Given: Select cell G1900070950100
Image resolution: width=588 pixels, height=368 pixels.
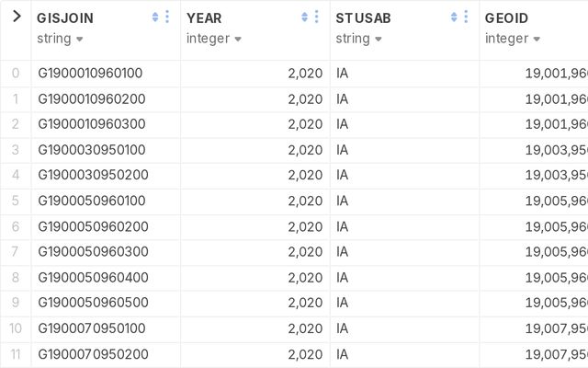Looking at the screenshot, I should tap(90, 328).
